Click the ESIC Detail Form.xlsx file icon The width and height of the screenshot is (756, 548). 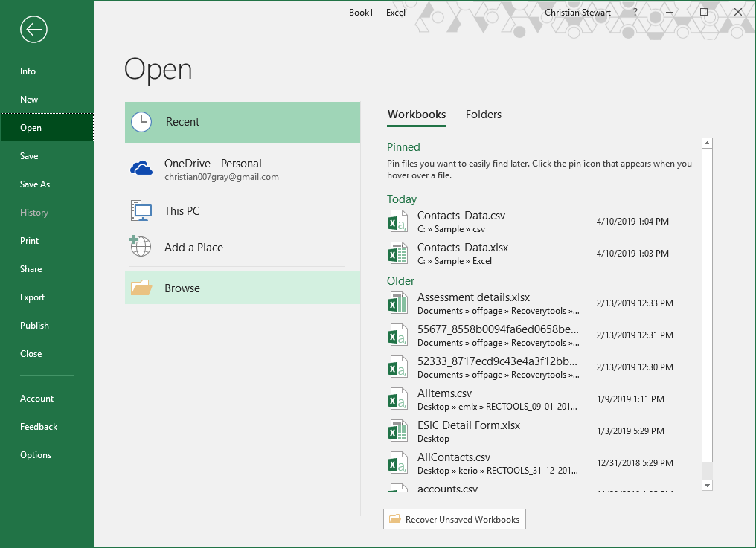(398, 431)
